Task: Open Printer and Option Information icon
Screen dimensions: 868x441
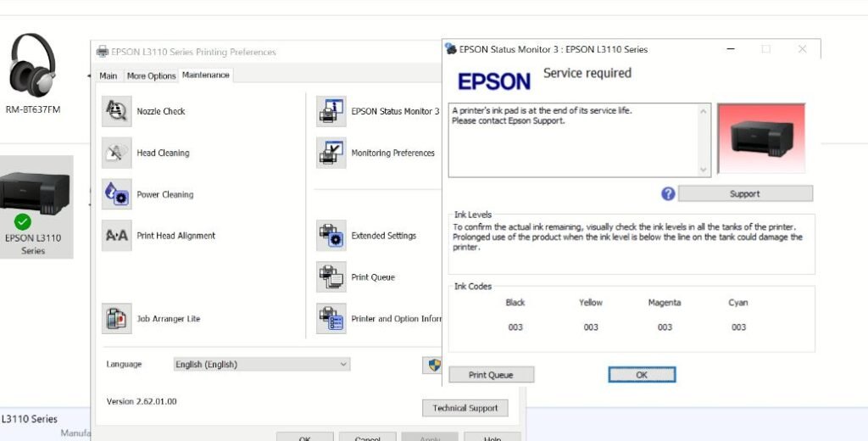Action: tap(331, 319)
